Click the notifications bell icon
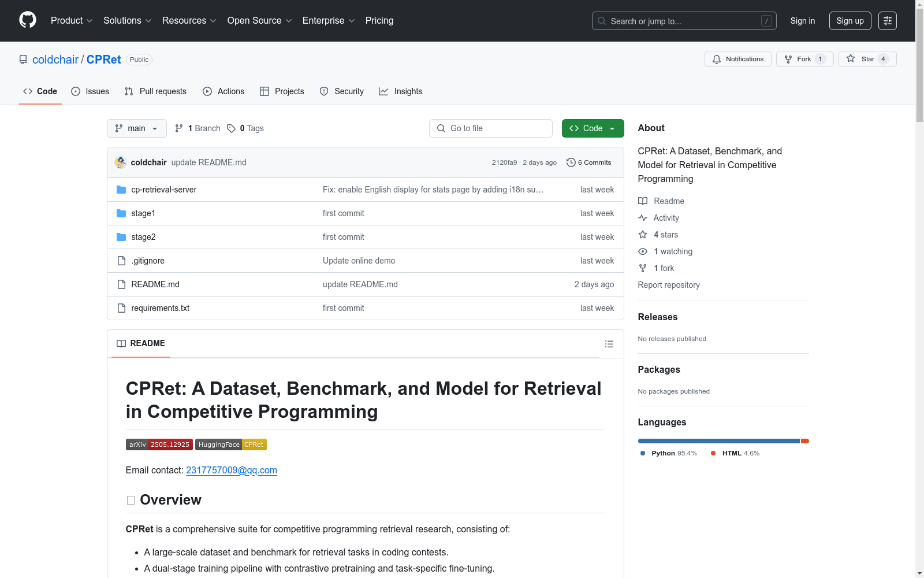924x578 pixels. pos(717,59)
